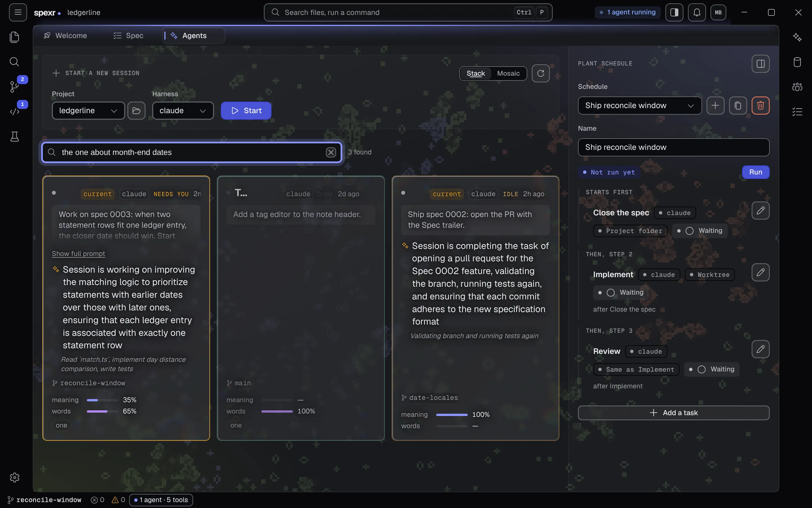
Task: Open the Schedule selector dropdown
Action: [639, 106]
